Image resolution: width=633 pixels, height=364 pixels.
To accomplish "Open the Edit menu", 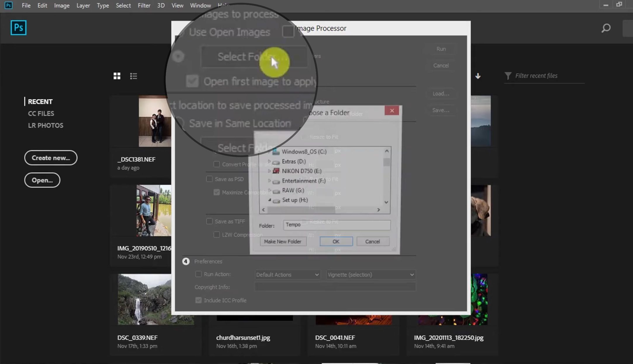I will pyautogui.click(x=42, y=5).
